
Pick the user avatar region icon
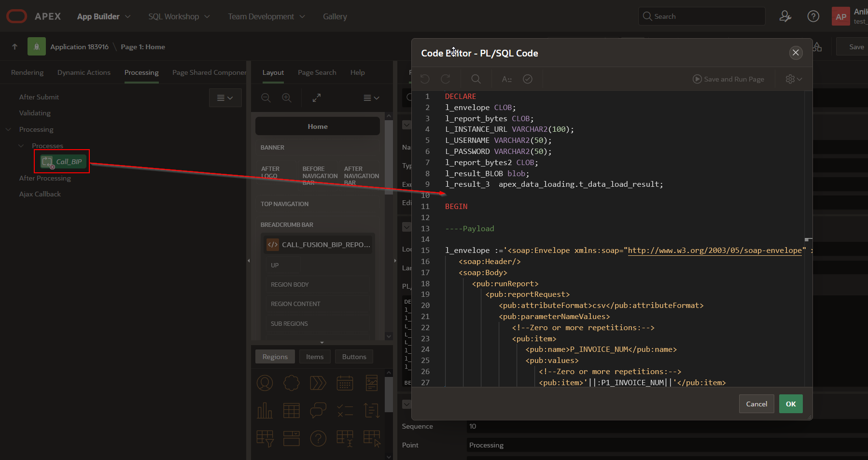265,383
